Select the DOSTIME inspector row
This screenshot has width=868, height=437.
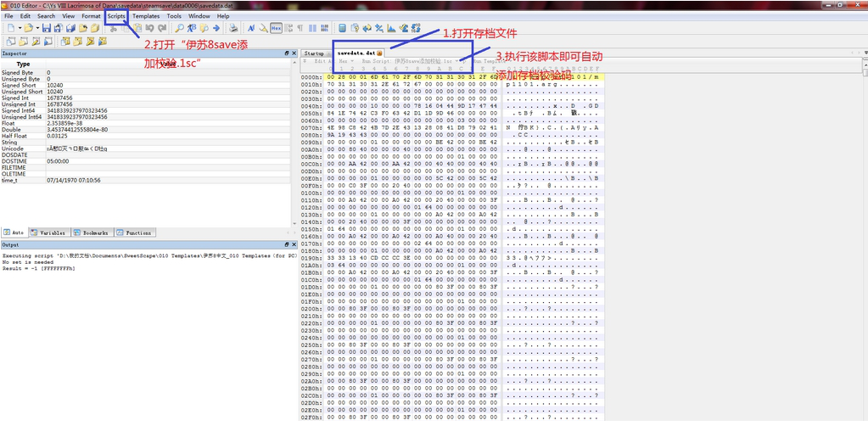tap(145, 161)
